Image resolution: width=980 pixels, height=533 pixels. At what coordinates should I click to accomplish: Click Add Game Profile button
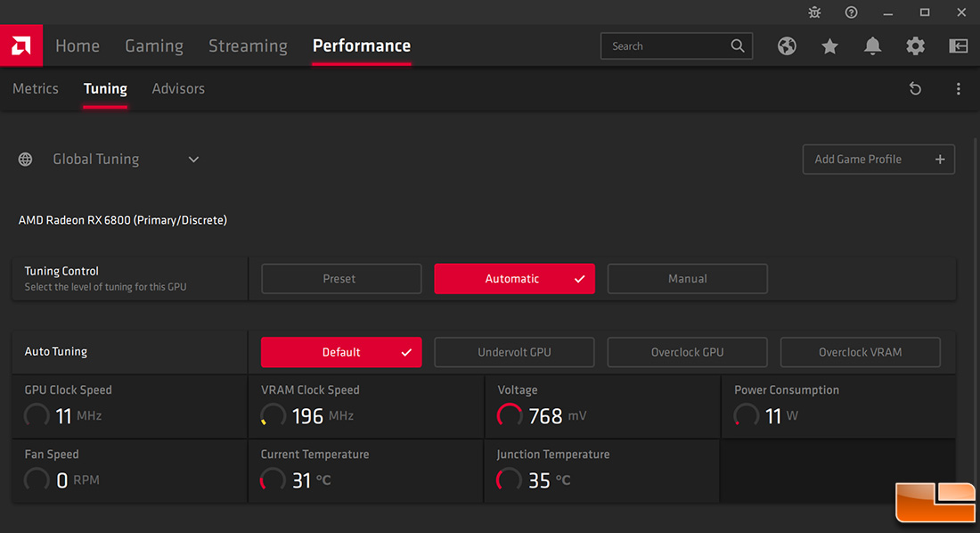click(878, 160)
